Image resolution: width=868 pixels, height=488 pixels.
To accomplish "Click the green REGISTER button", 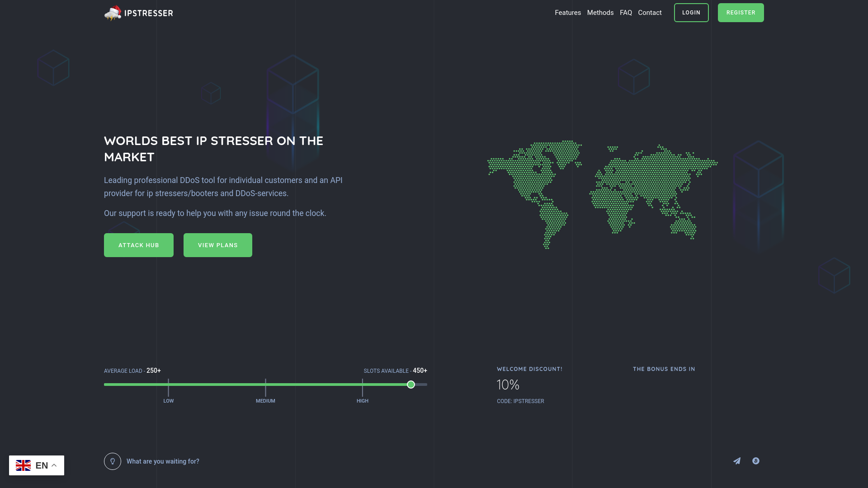I will [741, 13].
